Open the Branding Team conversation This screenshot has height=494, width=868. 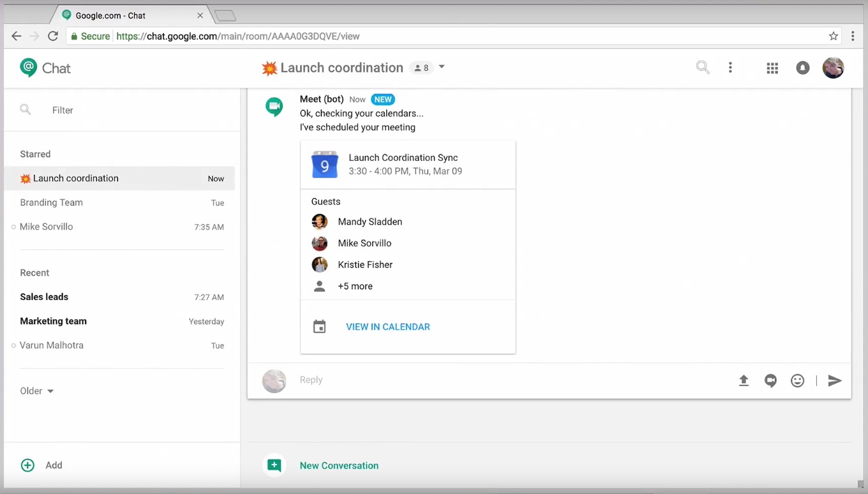point(122,202)
